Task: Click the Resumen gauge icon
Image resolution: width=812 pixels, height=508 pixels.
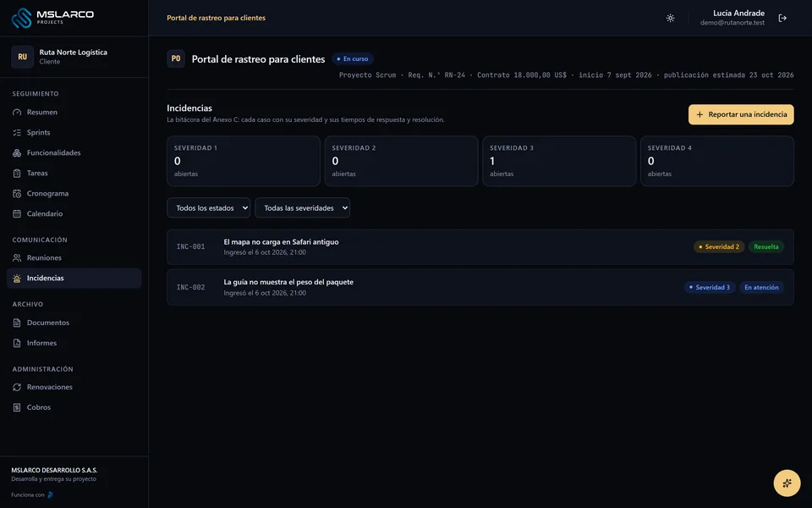Action: pos(17,113)
